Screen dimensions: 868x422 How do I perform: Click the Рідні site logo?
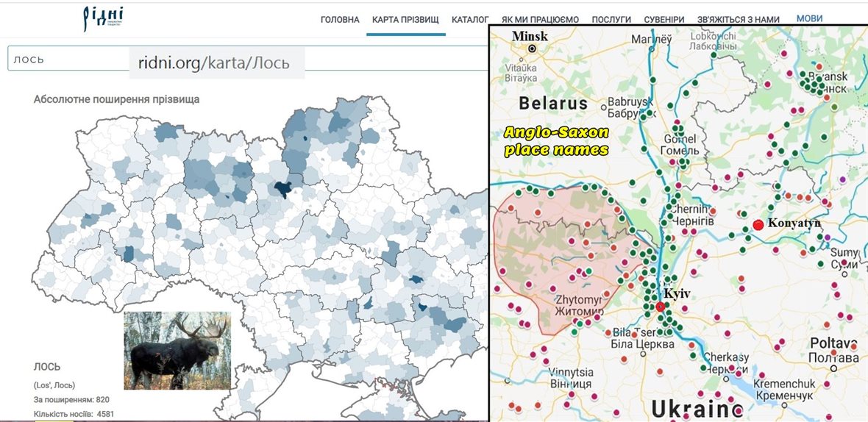tap(102, 18)
